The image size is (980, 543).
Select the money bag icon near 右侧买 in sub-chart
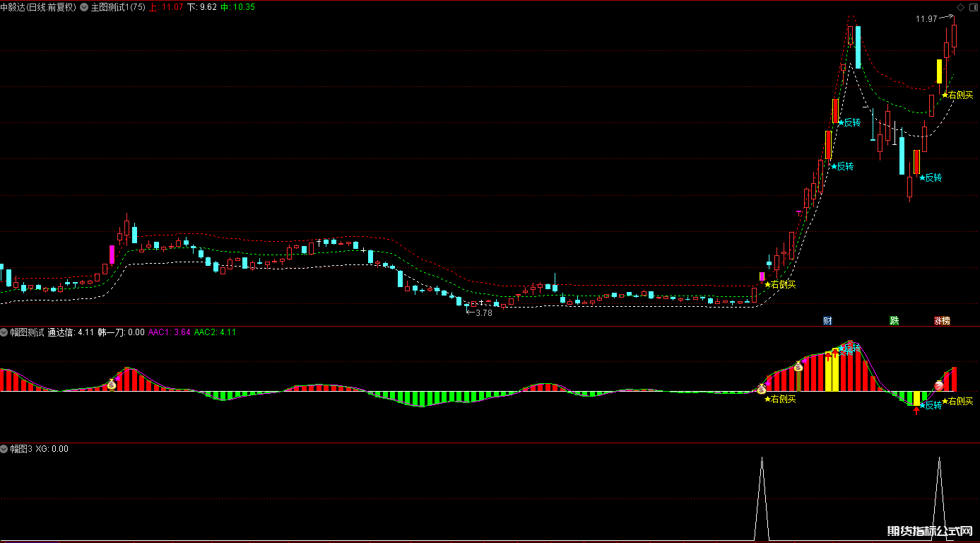[762, 388]
